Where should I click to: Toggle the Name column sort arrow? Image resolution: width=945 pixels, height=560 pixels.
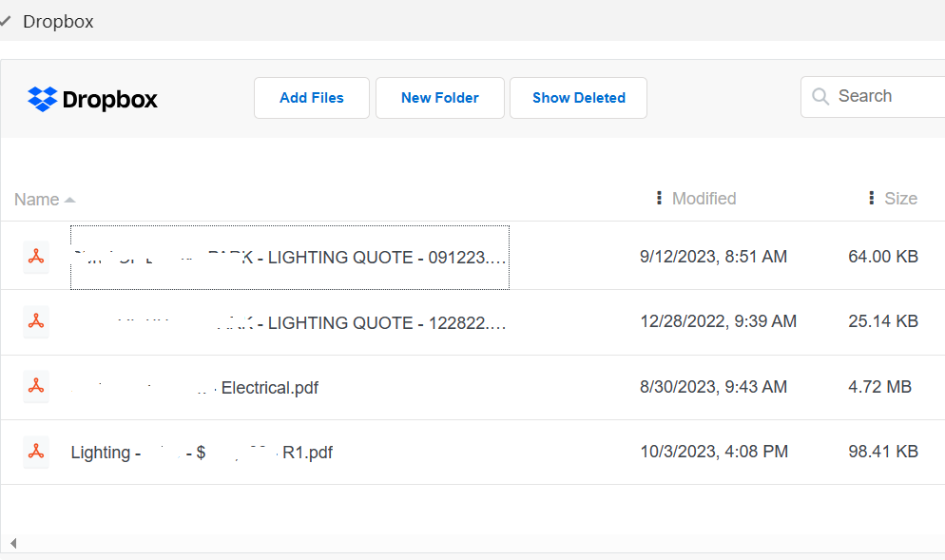pyautogui.click(x=70, y=200)
